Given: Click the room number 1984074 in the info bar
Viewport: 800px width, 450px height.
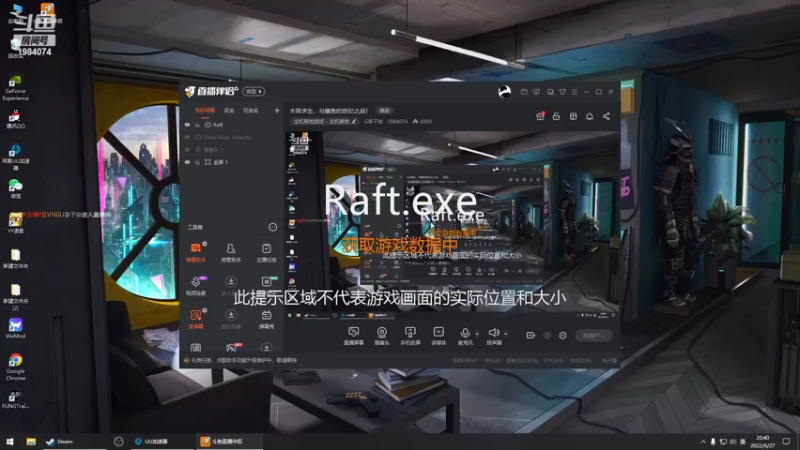Looking at the screenshot, I should click(397, 121).
